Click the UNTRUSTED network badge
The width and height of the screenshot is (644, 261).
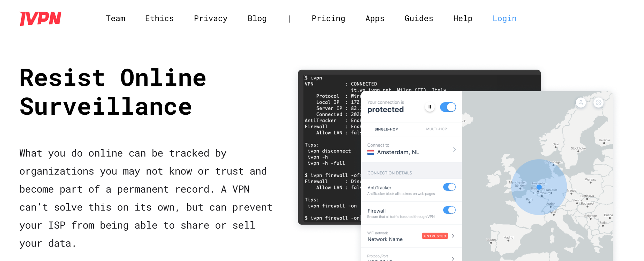tap(435, 236)
